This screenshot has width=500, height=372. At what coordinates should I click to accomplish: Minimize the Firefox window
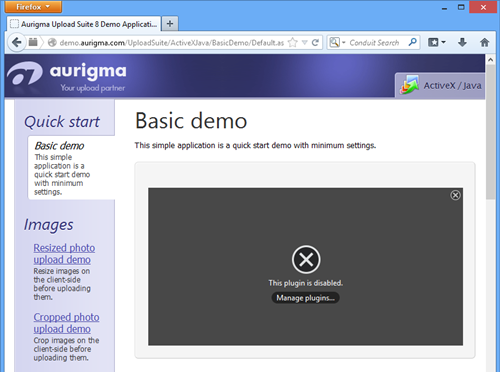[x=444, y=8]
